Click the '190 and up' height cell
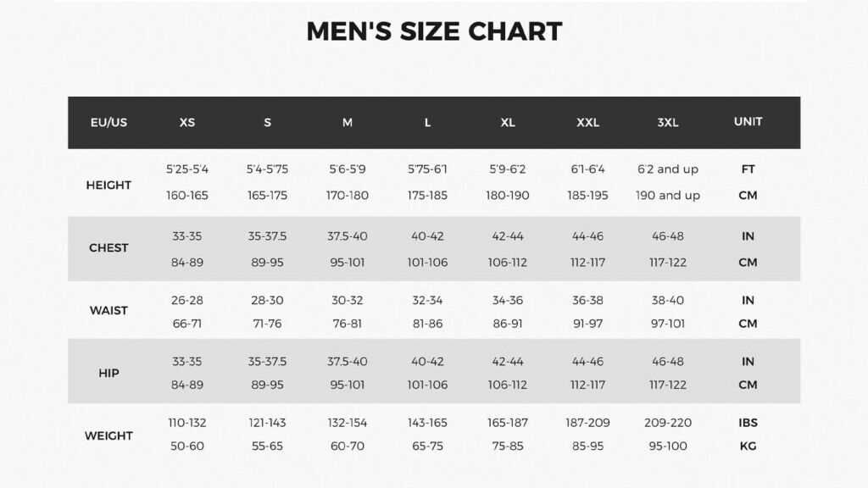The image size is (868, 488). (668, 196)
